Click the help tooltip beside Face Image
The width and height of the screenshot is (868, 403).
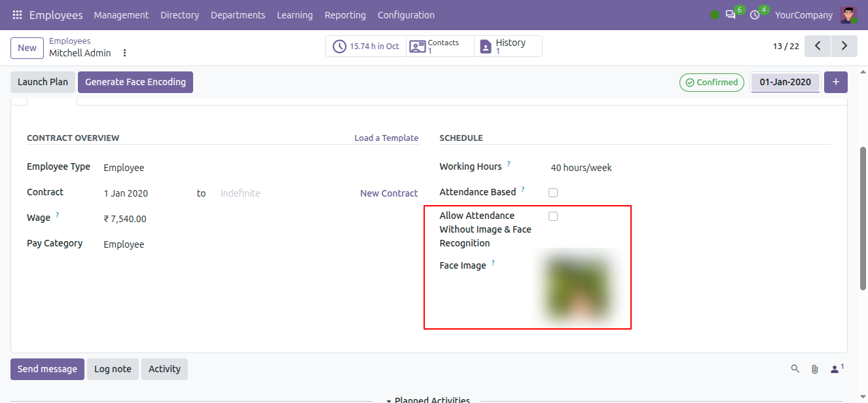493,263
